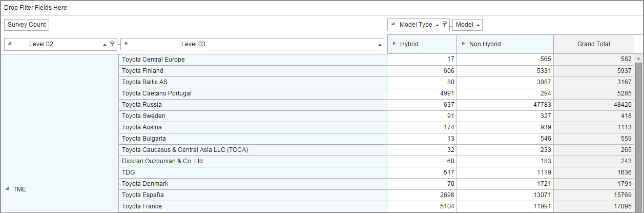644x213 pixels.
Task: Collapse the Model Type field header triangle
Action: point(392,24)
